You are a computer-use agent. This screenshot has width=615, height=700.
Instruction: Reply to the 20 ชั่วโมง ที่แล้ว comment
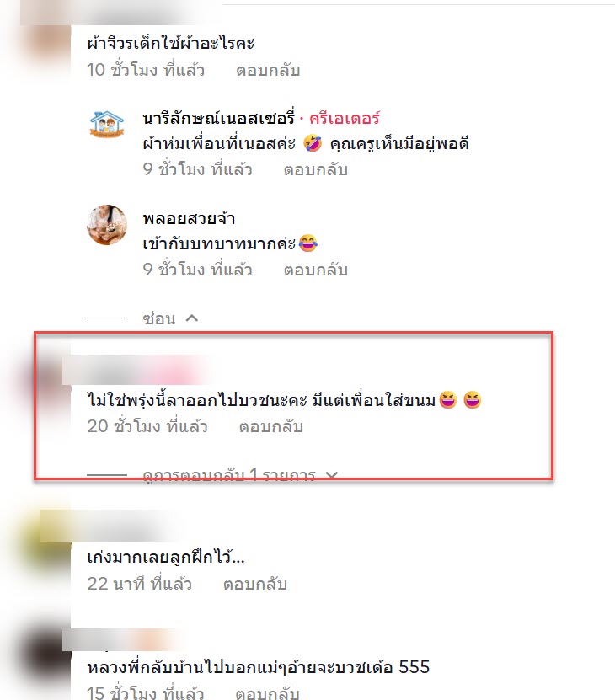tap(271, 426)
